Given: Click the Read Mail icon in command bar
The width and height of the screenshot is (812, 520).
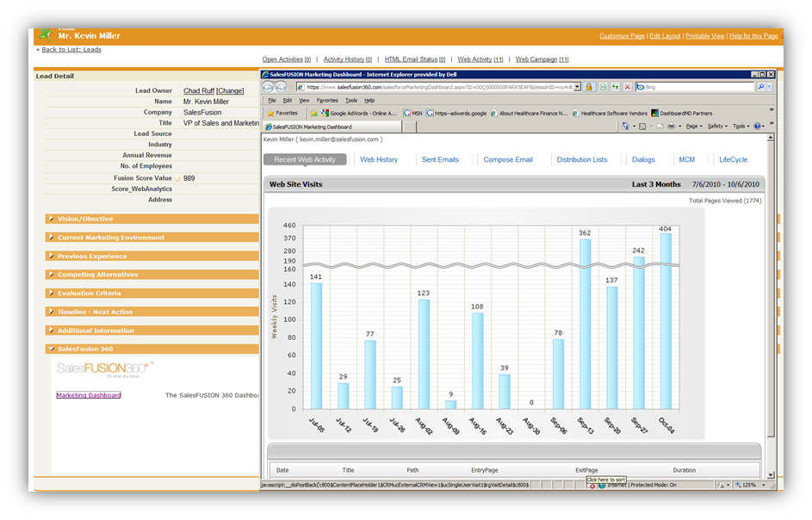Looking at the screenshot, I should click(660, 126).
